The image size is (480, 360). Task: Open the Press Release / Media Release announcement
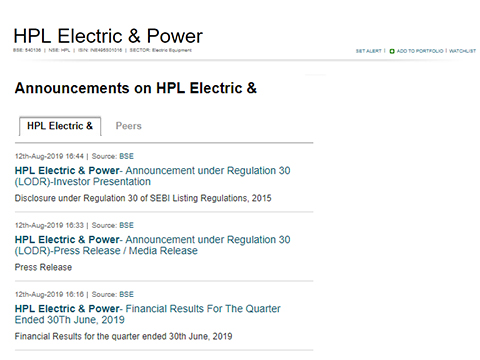point(152,245)
